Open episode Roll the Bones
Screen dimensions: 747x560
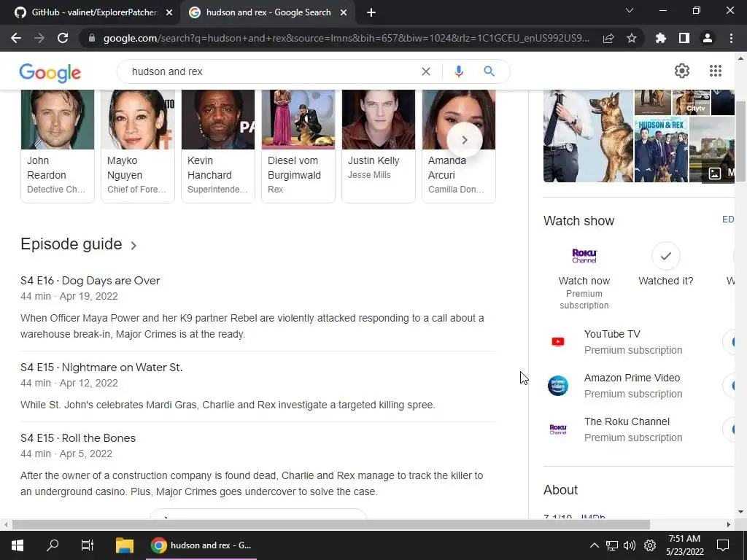coord(78,437)
